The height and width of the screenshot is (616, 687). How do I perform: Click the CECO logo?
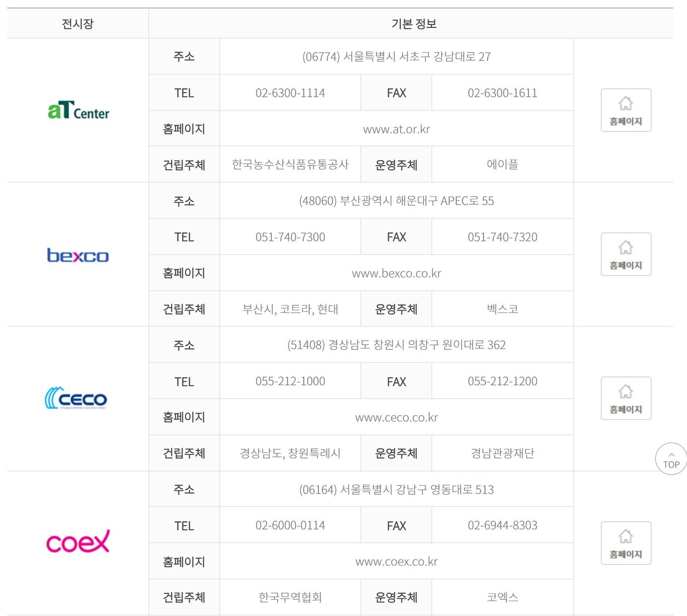[76, 398]
